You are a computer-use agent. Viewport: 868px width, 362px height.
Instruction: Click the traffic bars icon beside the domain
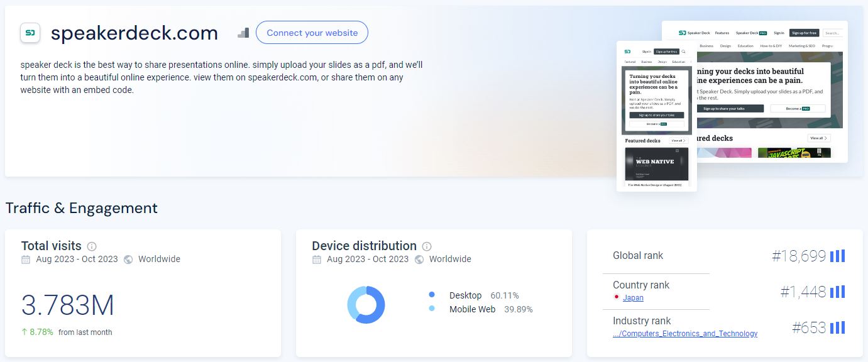click(243, 33)
